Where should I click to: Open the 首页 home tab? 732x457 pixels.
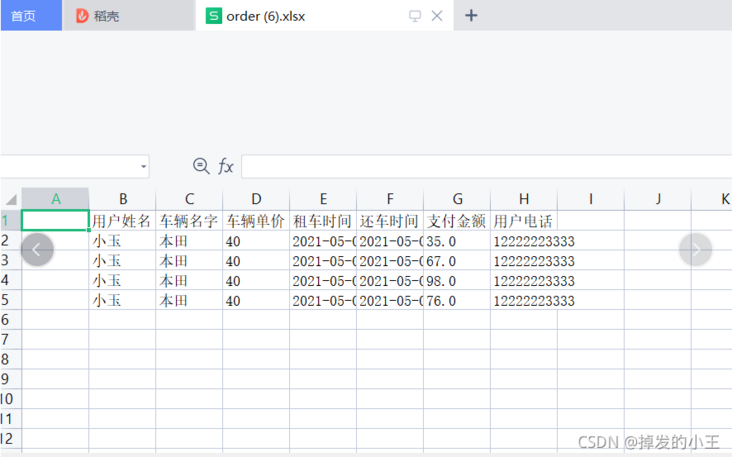[x=31, y=15]
